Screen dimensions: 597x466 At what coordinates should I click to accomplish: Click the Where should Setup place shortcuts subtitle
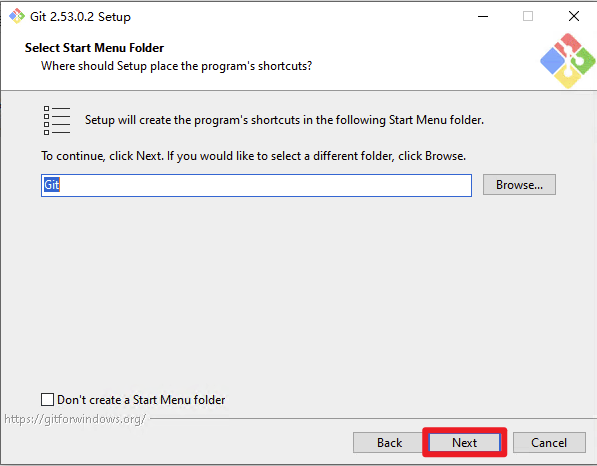(177, 66)
